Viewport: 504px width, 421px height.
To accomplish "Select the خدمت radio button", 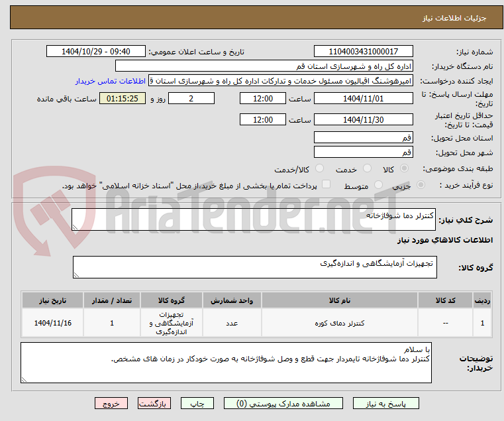I will [x=367, y=168].
